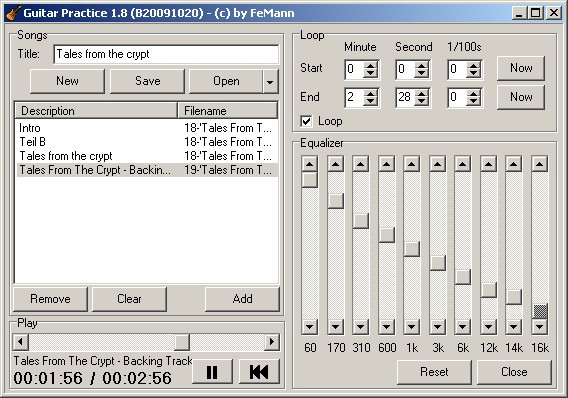The image size is (568, 398).
Task: Click the down arrow of the 60 Hz band
Action: (310, 327)
